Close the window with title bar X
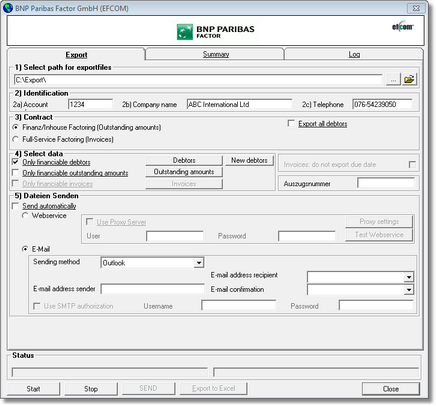 416,8
